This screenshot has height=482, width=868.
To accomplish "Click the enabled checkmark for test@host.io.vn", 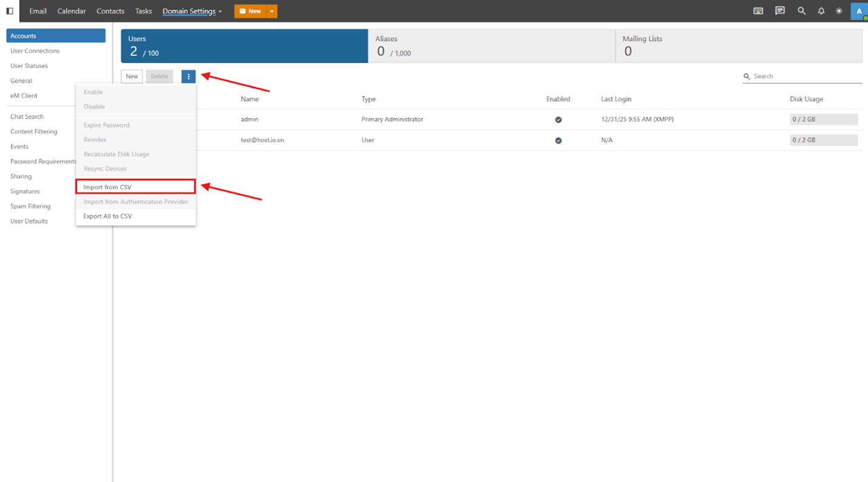I will 558,140.
